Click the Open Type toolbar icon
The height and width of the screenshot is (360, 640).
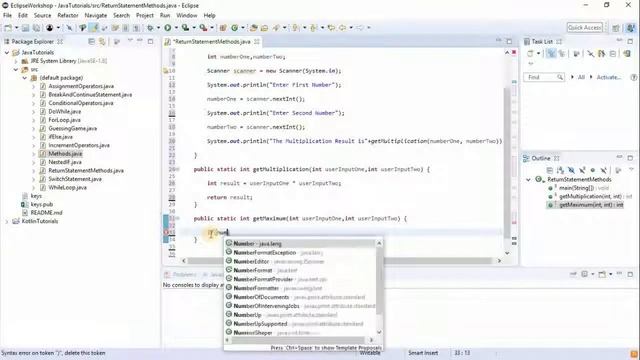point(253,28)
